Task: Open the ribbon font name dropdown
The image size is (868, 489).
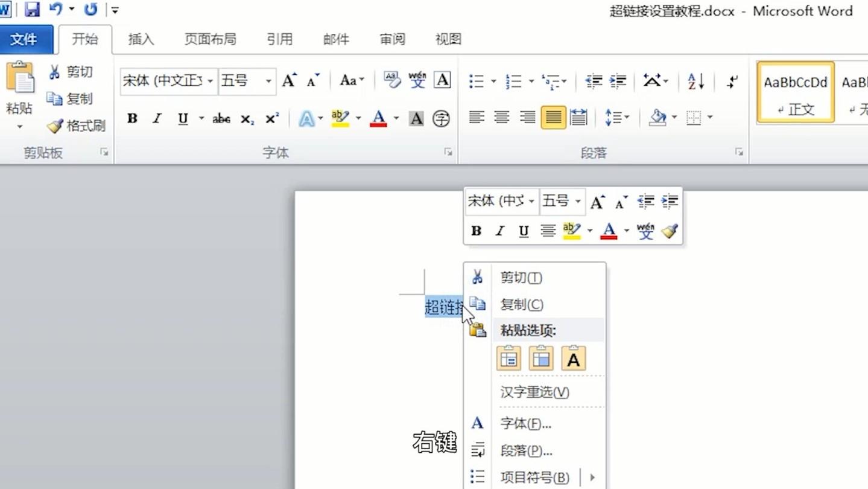Action: [210, 81]
